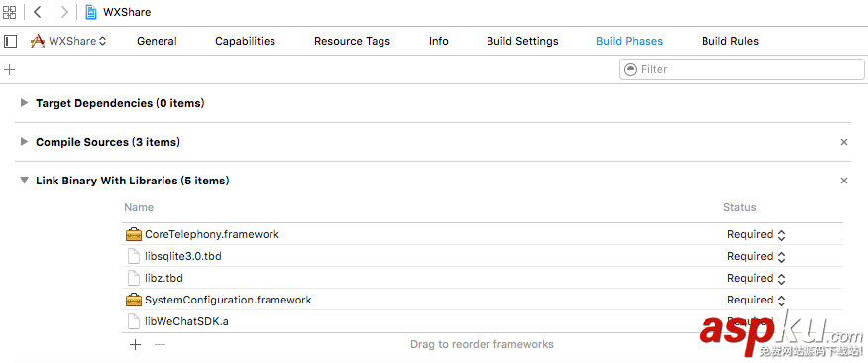Image resolution: width=868 pixels, height=363 pixels.
Task: Change libz.tbd status from Required
Action: click(x=756, y=279)
